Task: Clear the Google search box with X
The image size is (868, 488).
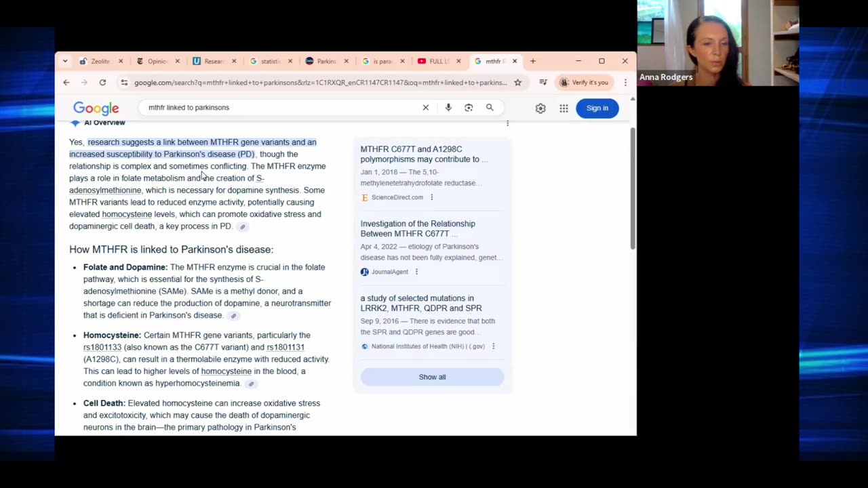Action: point(426,108)
